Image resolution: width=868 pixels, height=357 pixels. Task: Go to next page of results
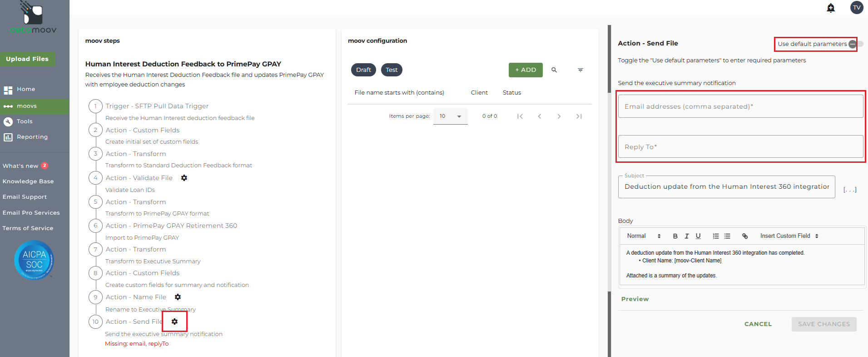coord(559,116)
